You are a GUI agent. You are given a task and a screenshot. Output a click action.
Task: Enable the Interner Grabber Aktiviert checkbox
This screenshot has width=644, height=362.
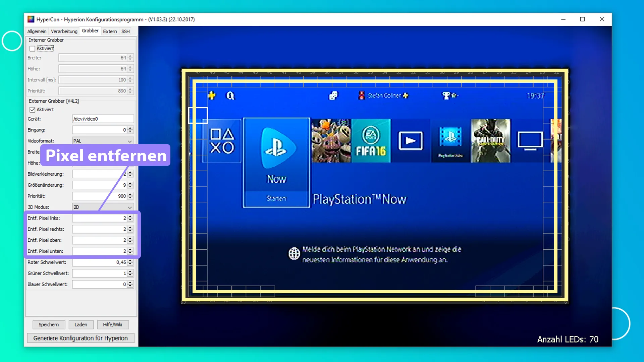pyautogui.click(x=32, y=49)
